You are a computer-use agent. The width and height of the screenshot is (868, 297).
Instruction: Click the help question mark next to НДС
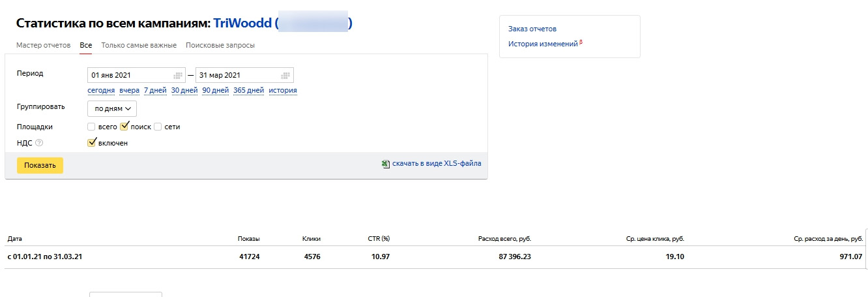click(39, 143)
